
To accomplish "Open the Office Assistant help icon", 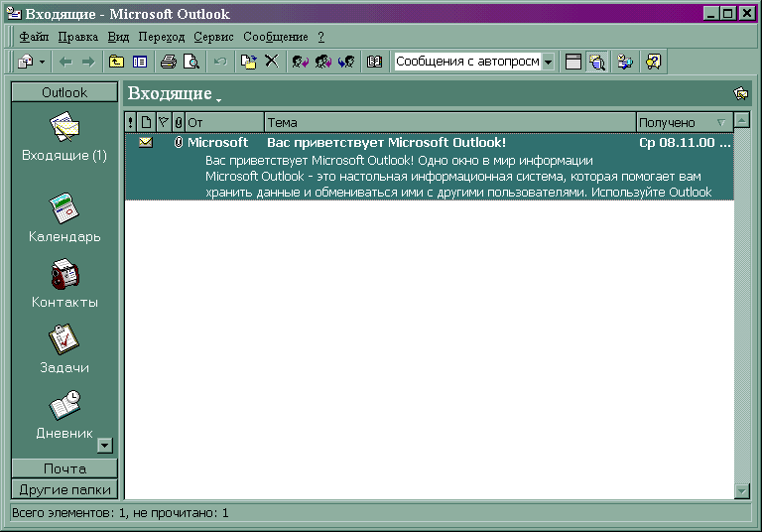I will pyautogui.click(x=653, y=62).
